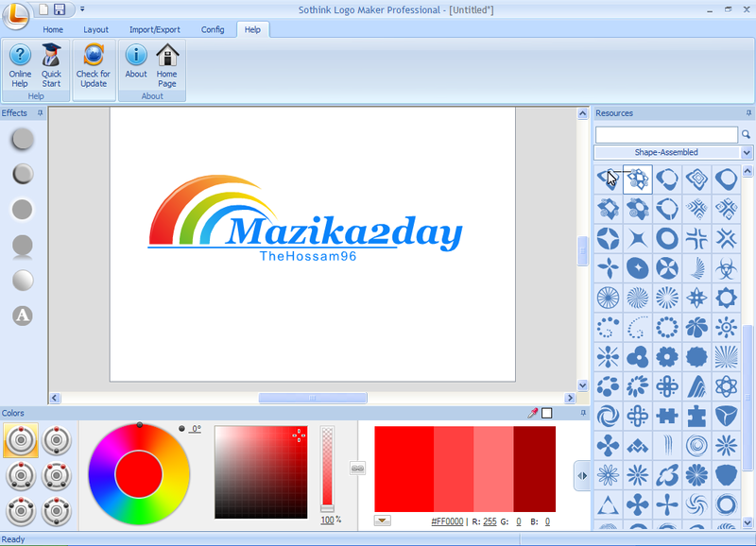The height and width of the screenshot is (546, 756).
Task: Pin the Colors panel
Action: point(583,413)
